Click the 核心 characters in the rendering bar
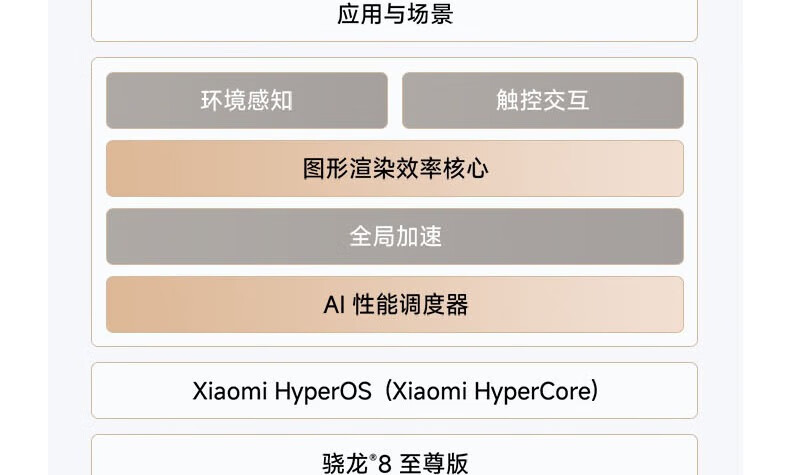 point(465,168)
